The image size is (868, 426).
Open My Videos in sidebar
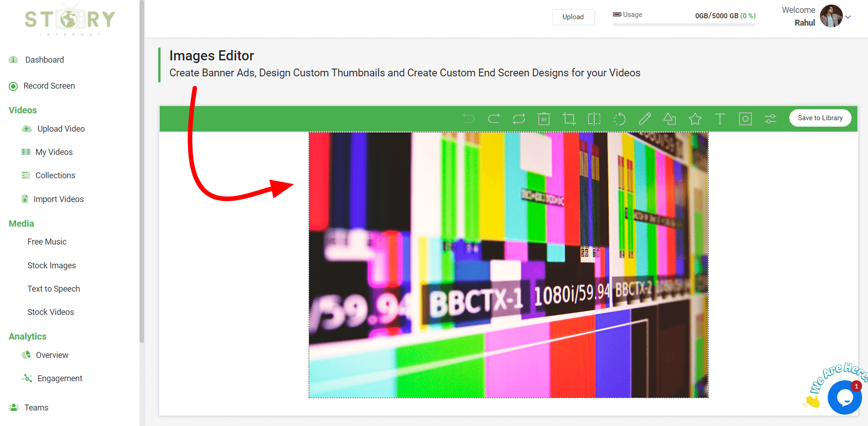[x=54, y=152]
